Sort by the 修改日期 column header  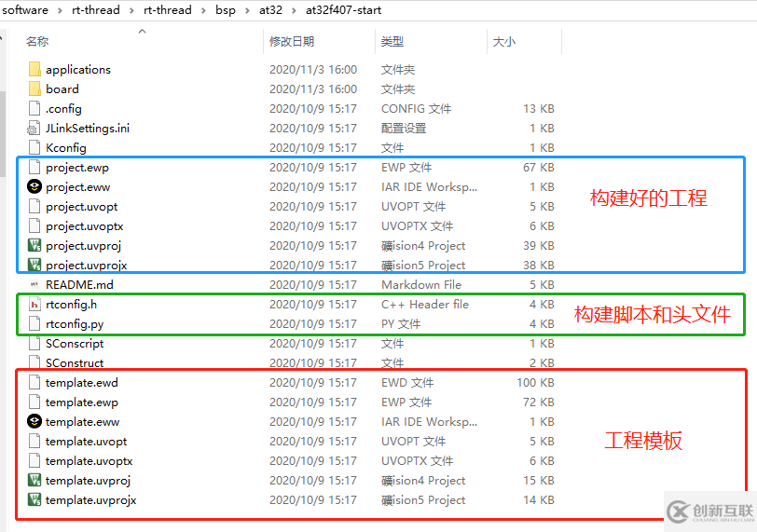292,42
